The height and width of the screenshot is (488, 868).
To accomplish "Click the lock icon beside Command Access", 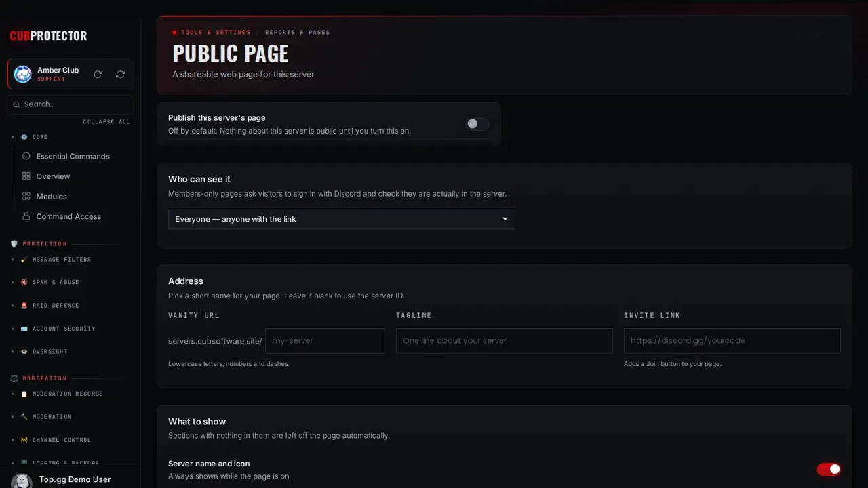I will coord(26,216).
